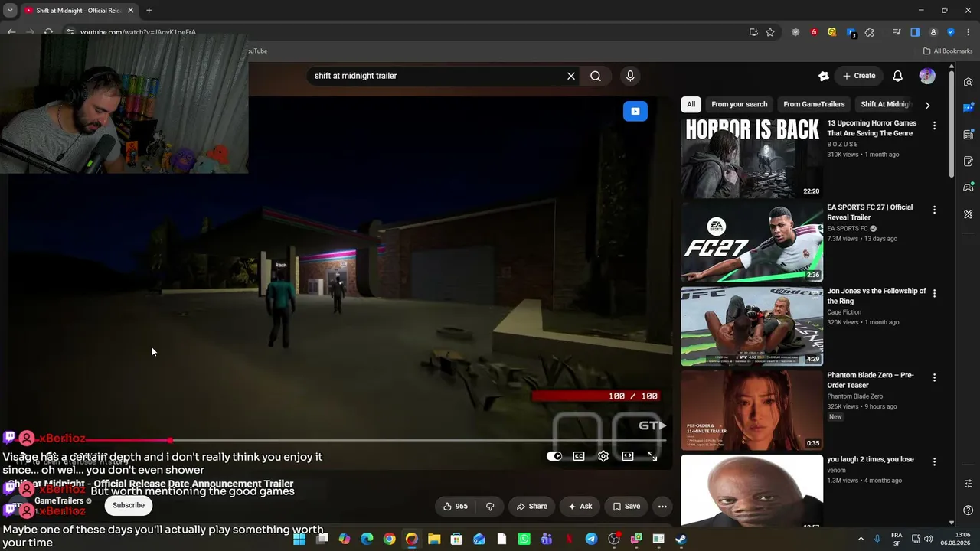Open Microsoft Teams from taskbar
This screenshot has width=980, height=551.
[546, 539]
